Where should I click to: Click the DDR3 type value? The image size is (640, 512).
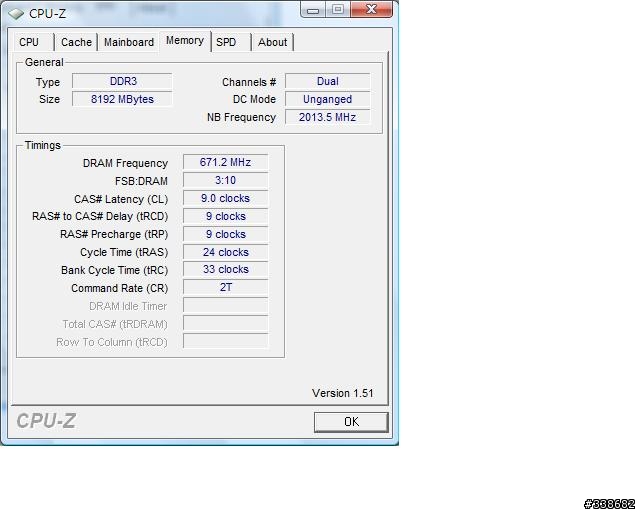[x=122, y=81]
